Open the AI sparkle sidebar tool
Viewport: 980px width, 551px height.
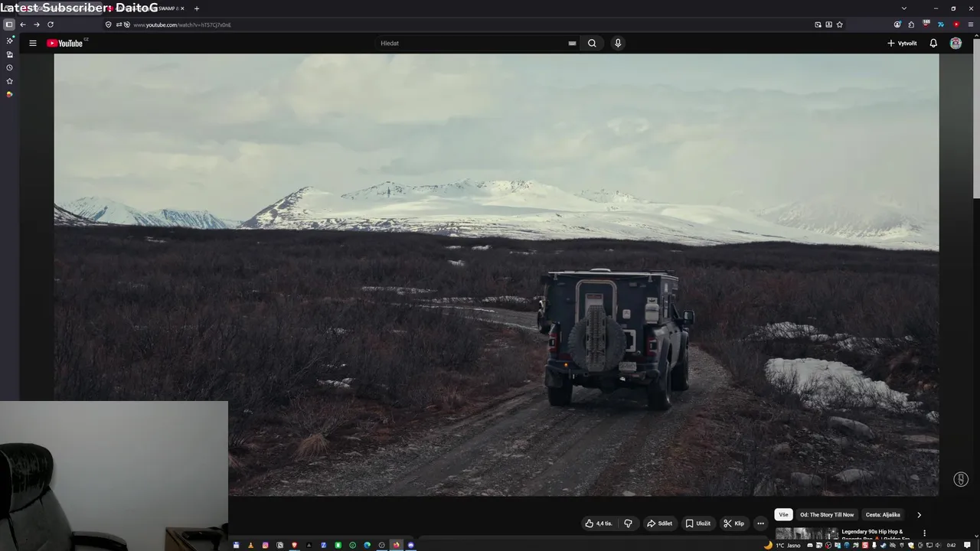(9, 41)
